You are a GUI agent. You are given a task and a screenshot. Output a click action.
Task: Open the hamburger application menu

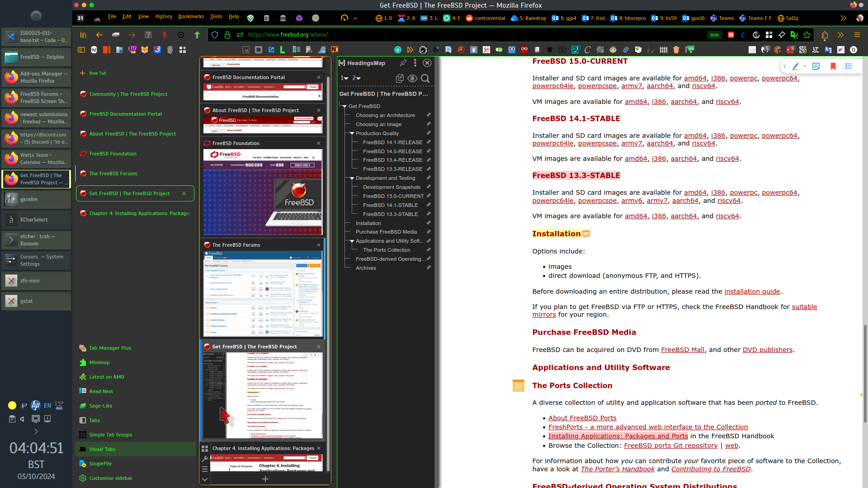click(857, 35)
